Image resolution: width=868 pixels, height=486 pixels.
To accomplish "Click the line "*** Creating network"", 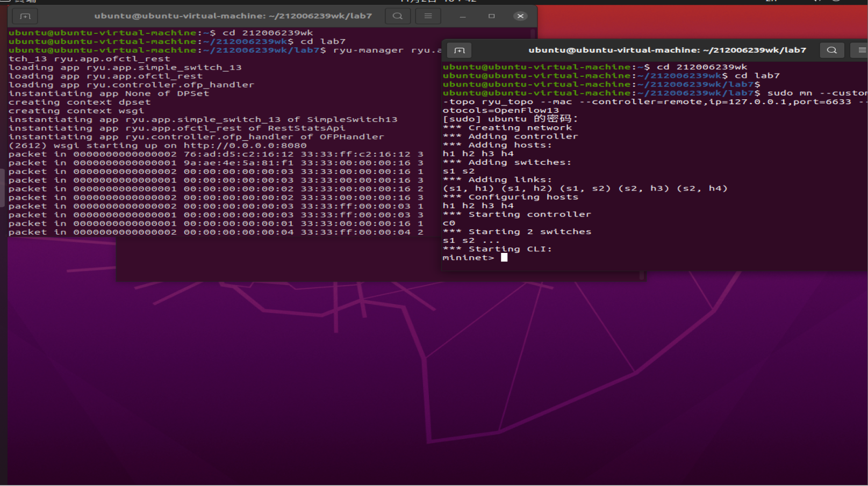I will [507, 128].
